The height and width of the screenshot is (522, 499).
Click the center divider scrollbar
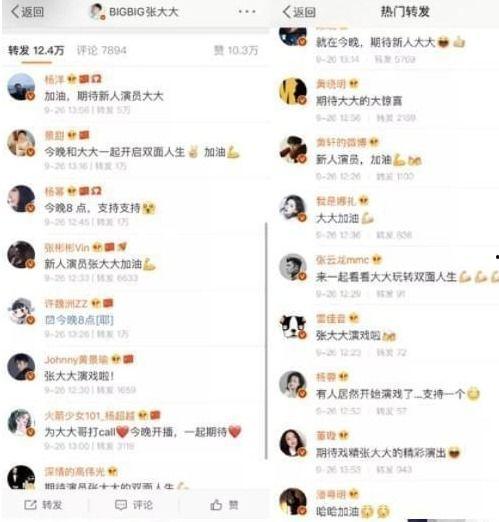click(266, 341)
